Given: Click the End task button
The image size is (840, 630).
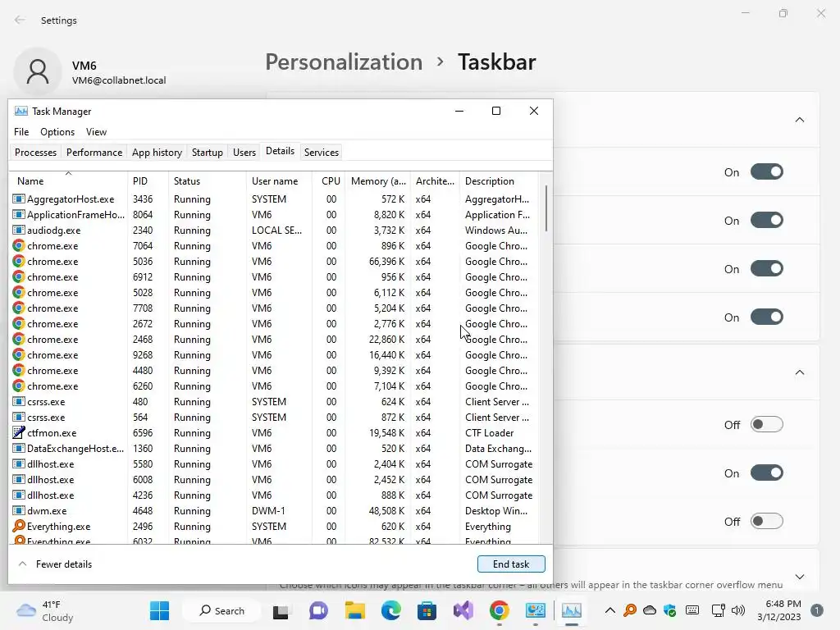Looking at the screenshot, I should point(511,564).
